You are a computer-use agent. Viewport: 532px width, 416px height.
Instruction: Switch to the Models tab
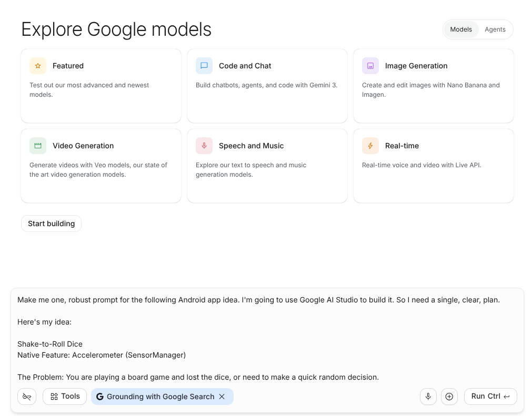click(x=461, y=29)
